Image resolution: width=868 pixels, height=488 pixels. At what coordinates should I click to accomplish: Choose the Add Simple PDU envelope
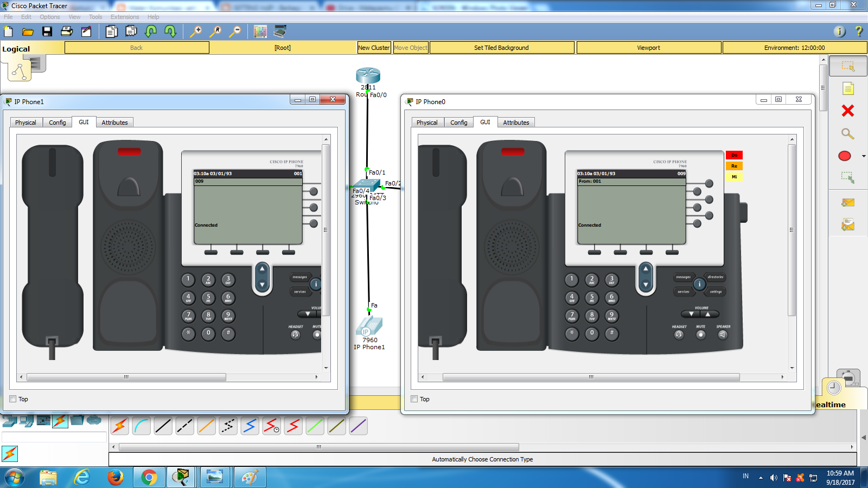pyautogui.click(x=848, y=202)
